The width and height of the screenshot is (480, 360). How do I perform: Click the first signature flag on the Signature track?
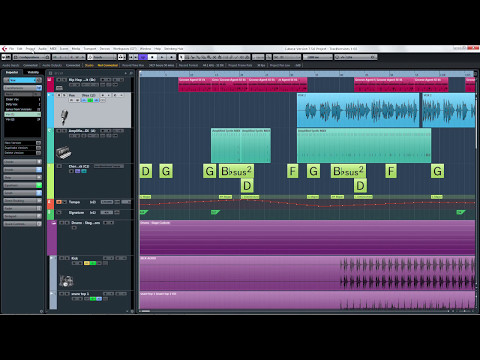pos(144,212)
